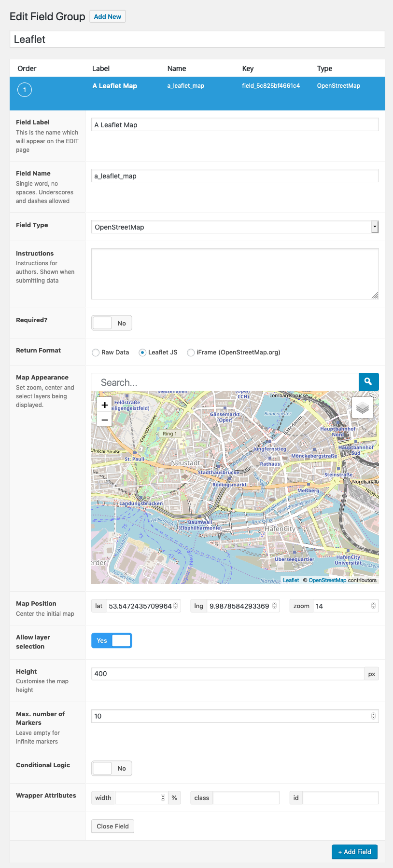Click the Key column header
The image size is (393, 868).
(248, 68)
